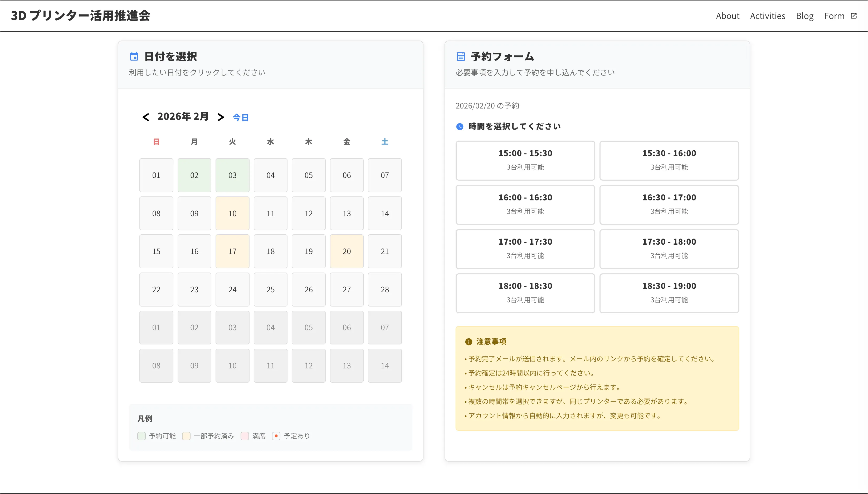Screen dimensions: 868x494
Task: Click the pink 満席 legend swatch
Action: tap(245, 436)
